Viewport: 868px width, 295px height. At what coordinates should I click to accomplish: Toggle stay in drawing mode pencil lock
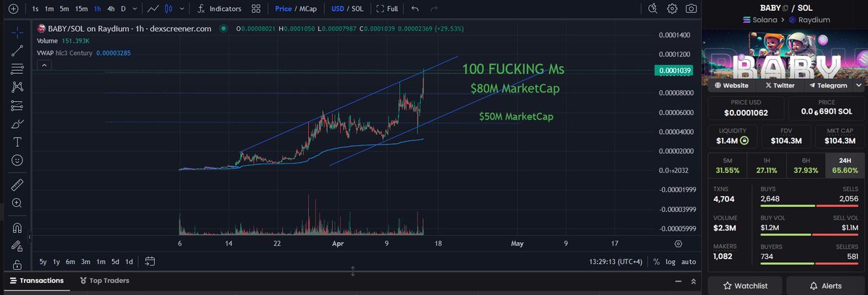point(17,247)
